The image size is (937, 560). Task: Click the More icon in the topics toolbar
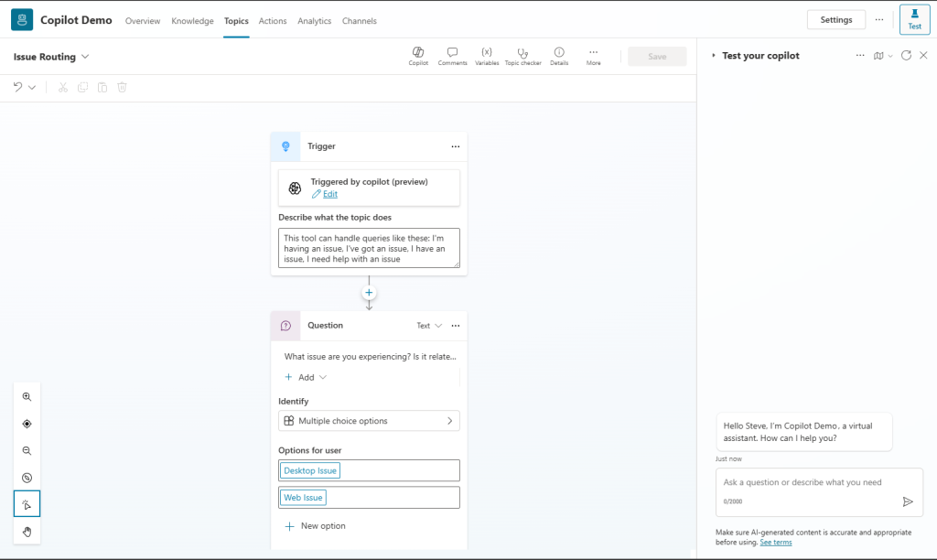tap(593, 55)
